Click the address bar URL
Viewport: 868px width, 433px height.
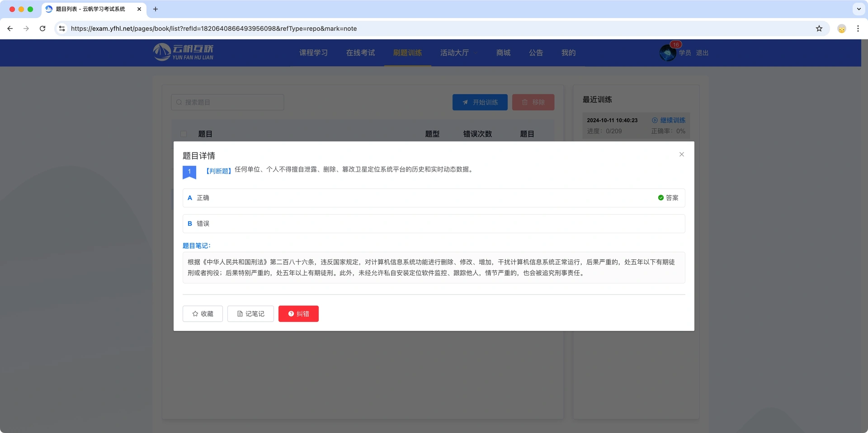click(x=214, y=29)
